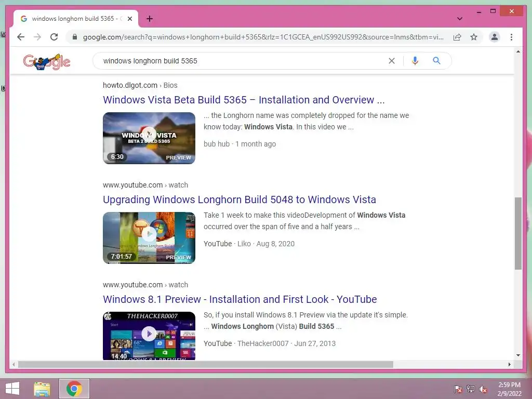Viewport: 532px width, 399px height.
Task: Click the scrollbar up arrow
Action: [518, 51]
